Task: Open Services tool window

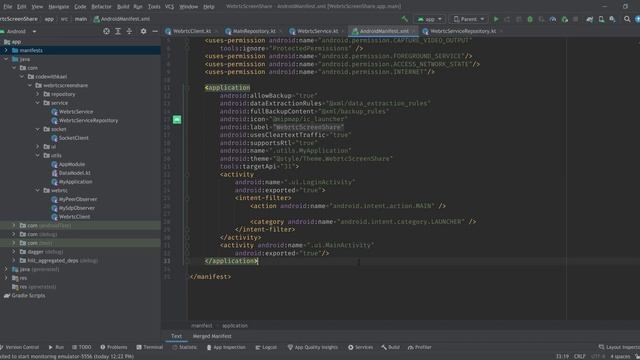Action: [360, 347]
